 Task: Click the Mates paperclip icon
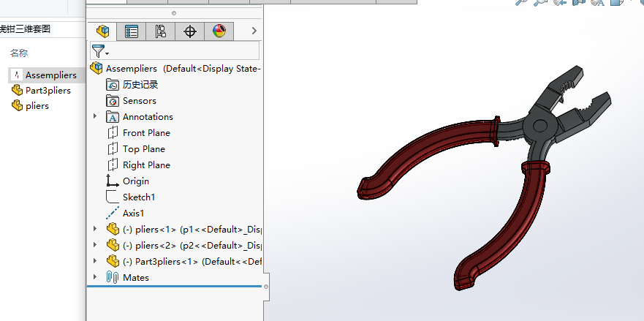point(112,277)
